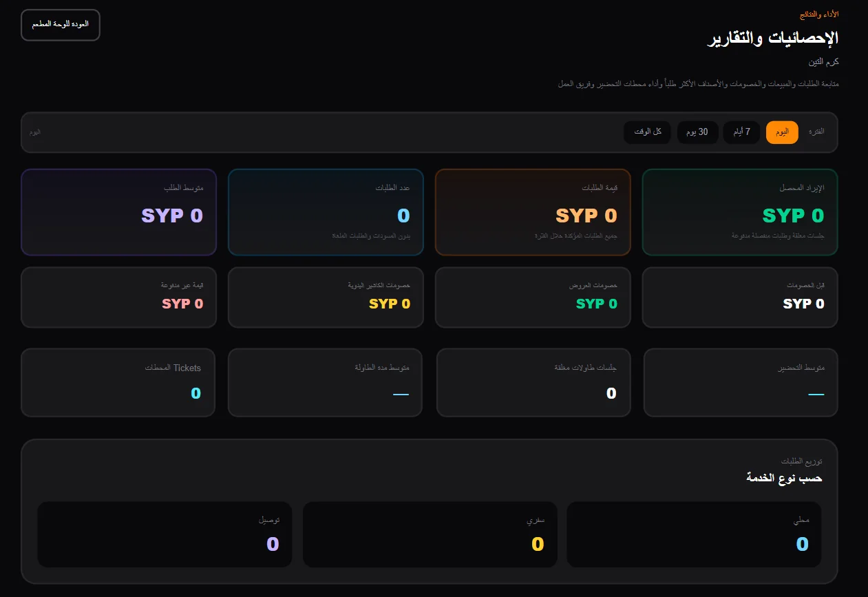
Task: Click the cyan 0 in Tickets المحطات card
Action: pos(195,394)
